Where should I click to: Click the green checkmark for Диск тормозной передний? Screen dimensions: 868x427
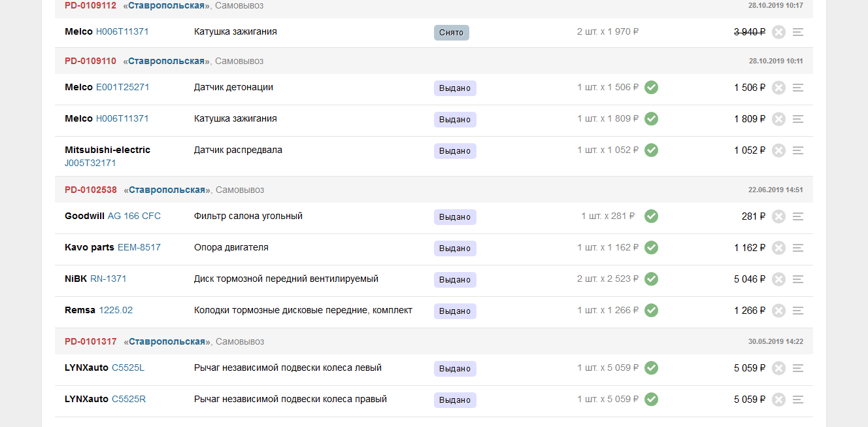651,279
